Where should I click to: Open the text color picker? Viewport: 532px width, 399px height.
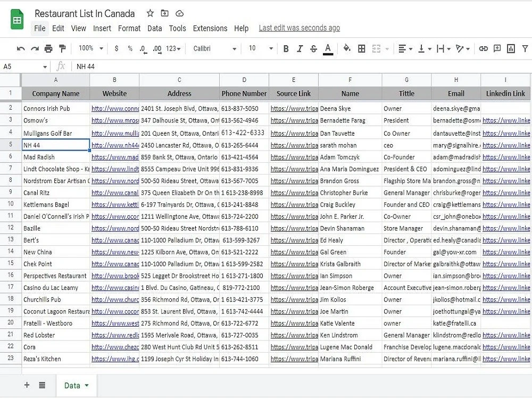point(328,49)
